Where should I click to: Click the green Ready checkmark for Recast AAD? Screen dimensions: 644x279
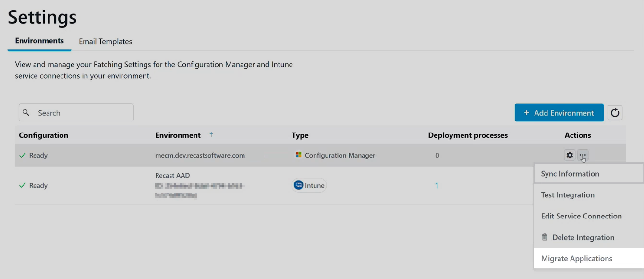click(22, 186)
